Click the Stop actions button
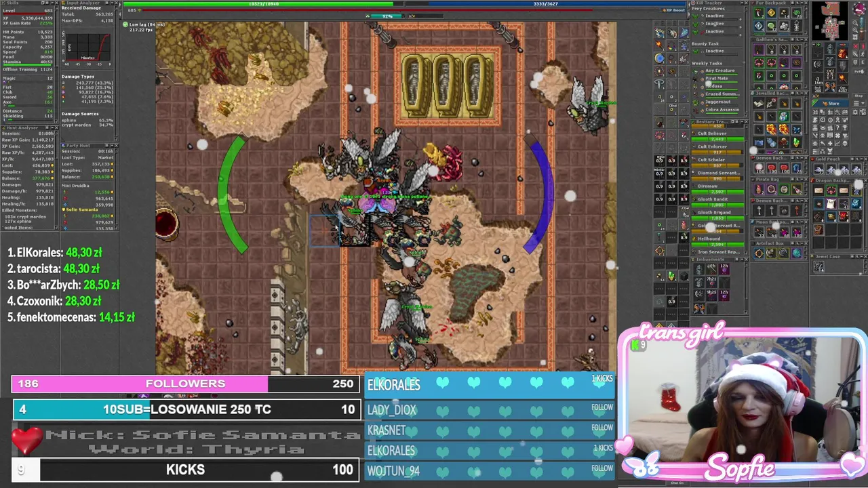This screenshot has width=868, height=488. tap(859, 96)
